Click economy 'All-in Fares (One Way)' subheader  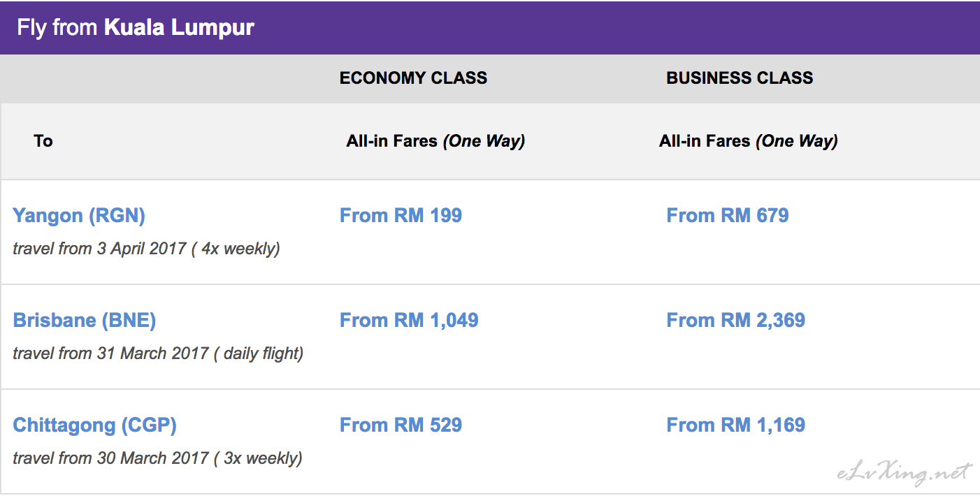[x=435, y=141]
